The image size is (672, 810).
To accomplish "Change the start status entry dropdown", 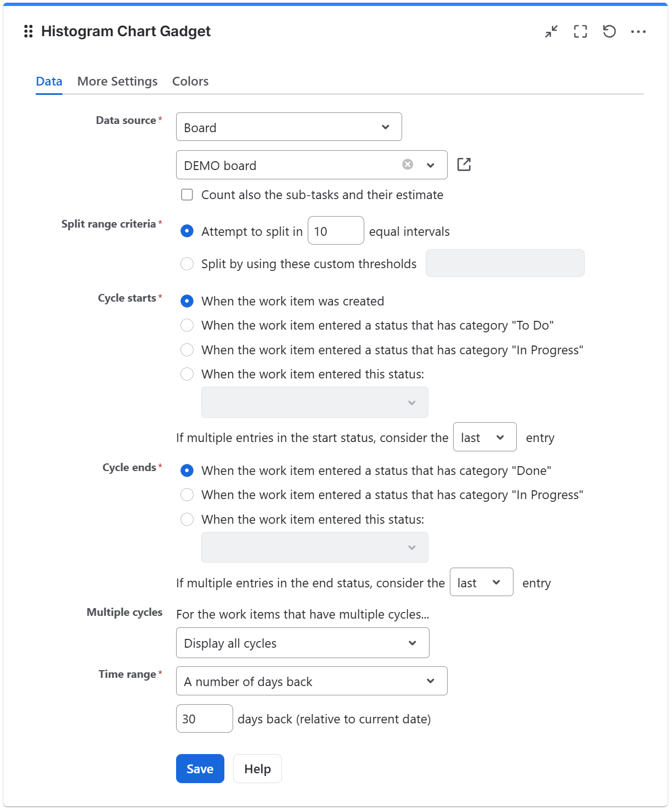I will (485, 437).
